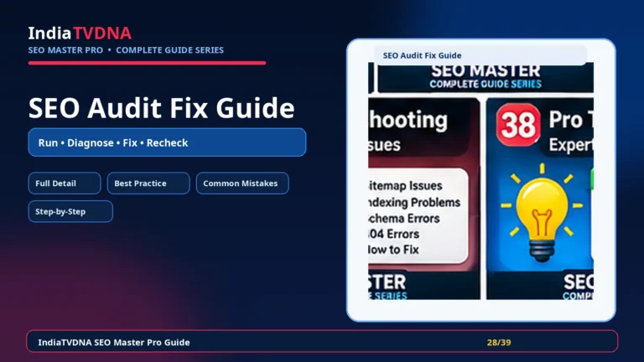The width and height of the screenshot is (644, 362).
Task: Click the Indexing Problems line
Action: pos(414,202)
